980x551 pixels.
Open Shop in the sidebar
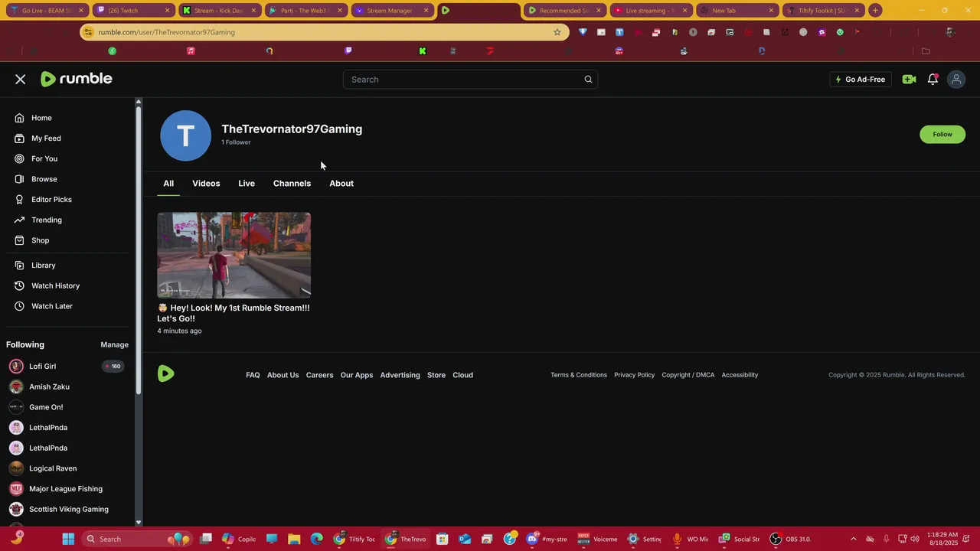point(40,240)
